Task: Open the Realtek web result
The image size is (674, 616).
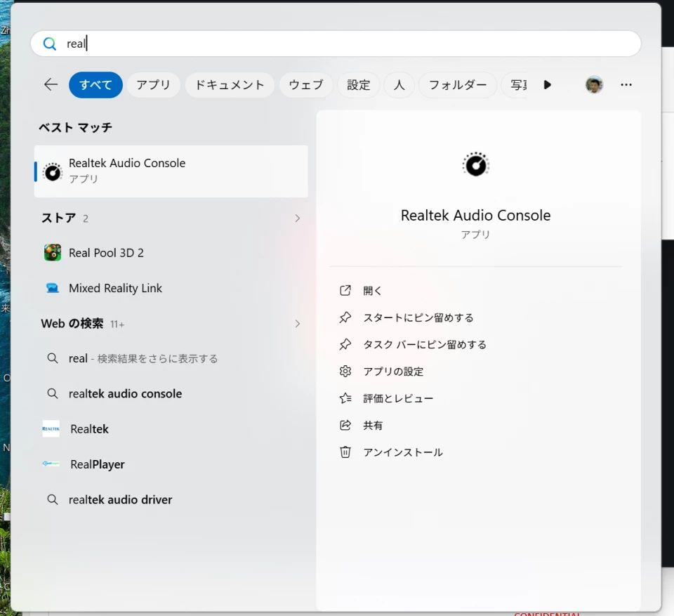Action: (171, 429)
